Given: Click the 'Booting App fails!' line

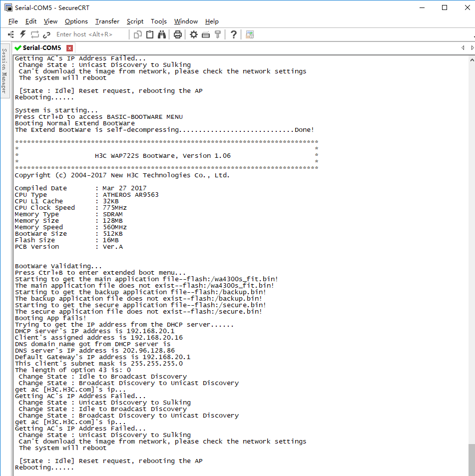Looking at the screenshot, I should tap(50, 318).
